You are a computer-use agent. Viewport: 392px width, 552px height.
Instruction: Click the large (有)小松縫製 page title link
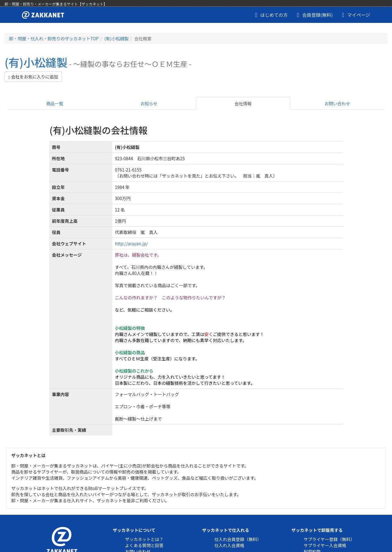pyautogui.click(x=36, y=63)
